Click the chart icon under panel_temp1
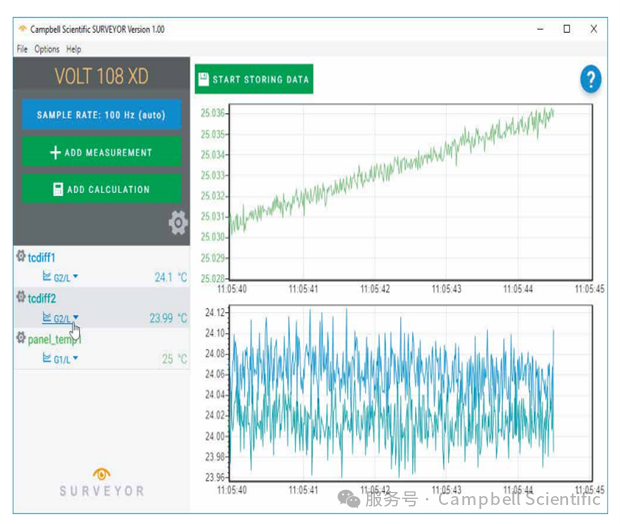This screenshot has height=524, width=620. click(x=46, y=359)
